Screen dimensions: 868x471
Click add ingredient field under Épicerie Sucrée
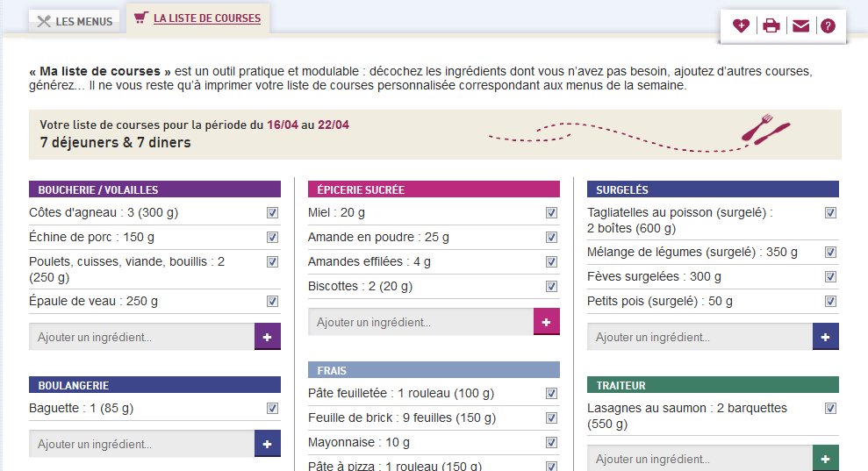(x=420, y=322)
